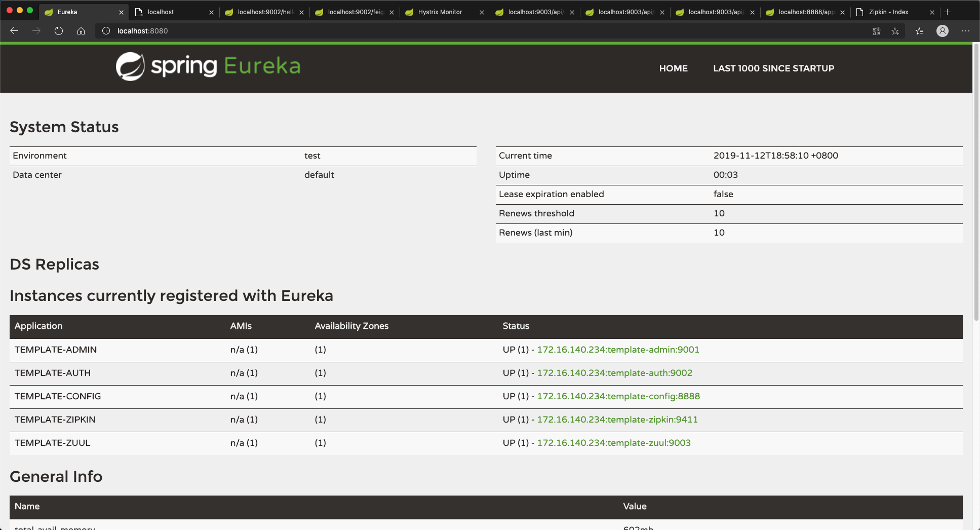The width and height of the screenshot is (980, 530).
Task: Close the Hystrix Monitor tab
Action: [482, 12]
